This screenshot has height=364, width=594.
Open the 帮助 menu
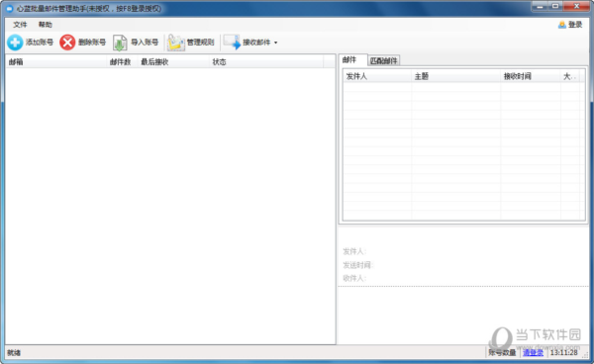click(46, 25)
